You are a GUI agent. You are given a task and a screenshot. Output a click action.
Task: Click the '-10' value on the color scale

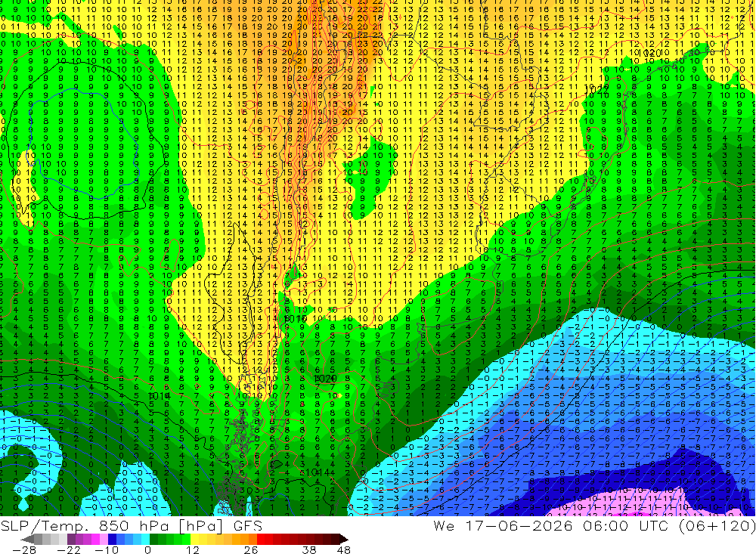tap(106, 549)
